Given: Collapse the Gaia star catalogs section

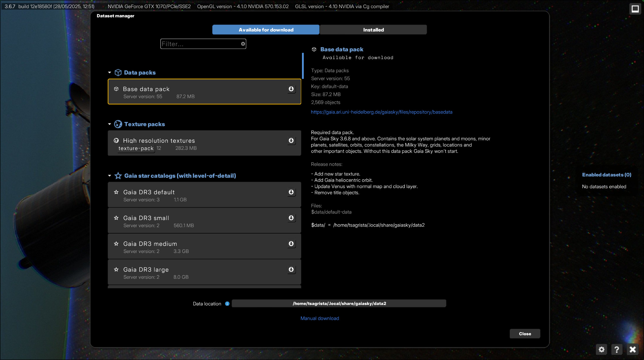Looking at the screenshot, I should 109,176.
